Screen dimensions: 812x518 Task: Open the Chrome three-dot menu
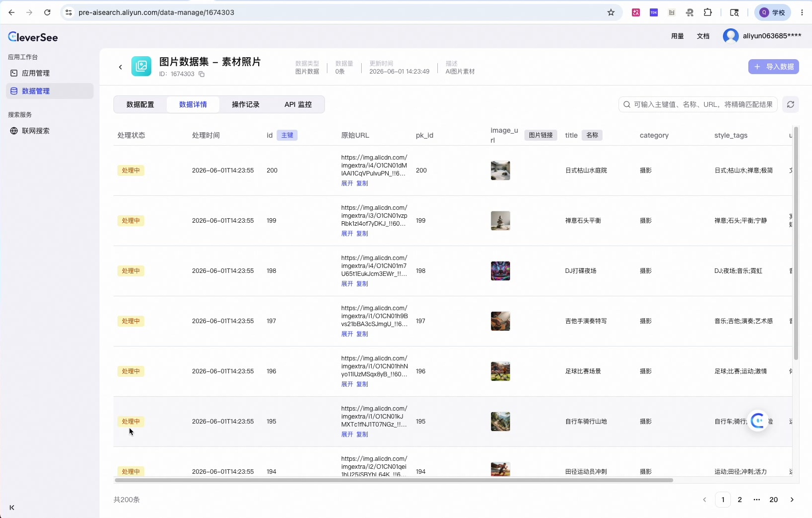[x=802, y=12]
